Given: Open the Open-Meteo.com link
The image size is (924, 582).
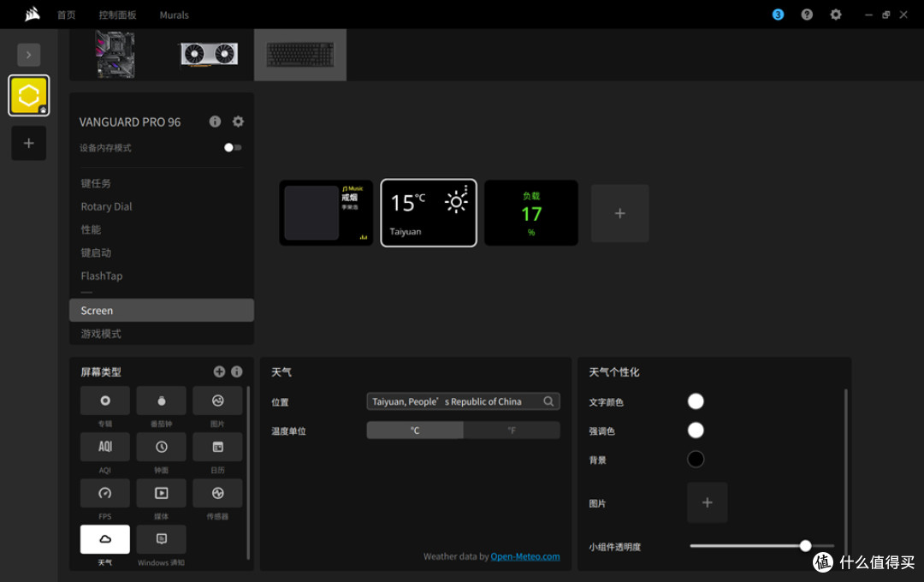Looking at the screenshot, I should [x=525, y=556].
